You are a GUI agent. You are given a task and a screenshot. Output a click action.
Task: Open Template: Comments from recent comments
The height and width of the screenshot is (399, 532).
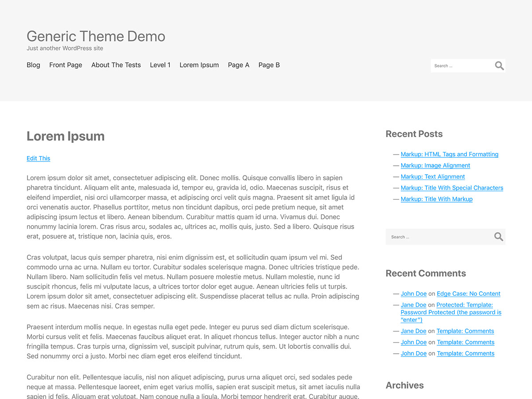[x=465, y=331]
